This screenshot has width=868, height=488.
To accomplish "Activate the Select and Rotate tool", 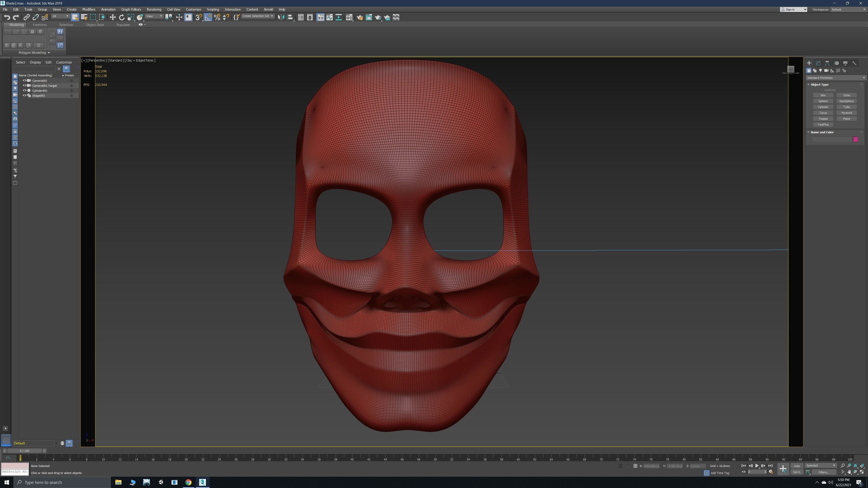I will [122, 17].
